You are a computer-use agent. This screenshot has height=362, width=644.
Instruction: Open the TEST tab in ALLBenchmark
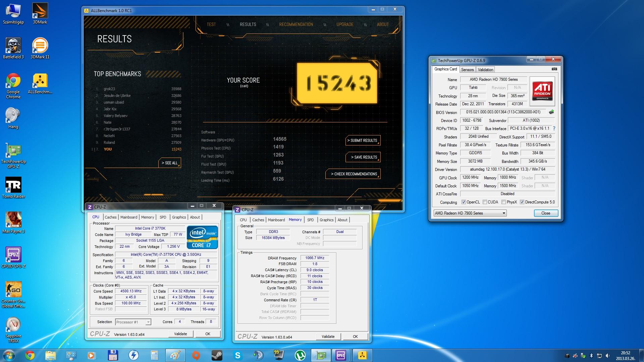[211, 24]
